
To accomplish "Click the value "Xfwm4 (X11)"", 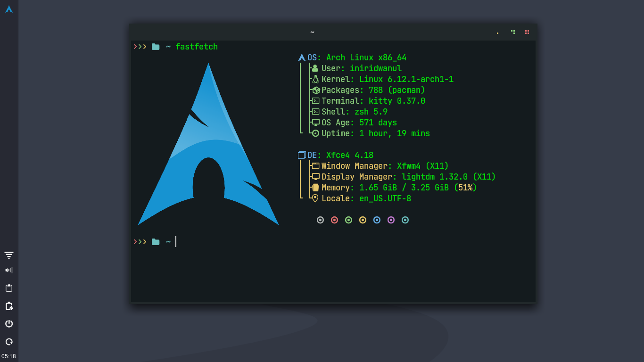I will (x=423, y=166).
